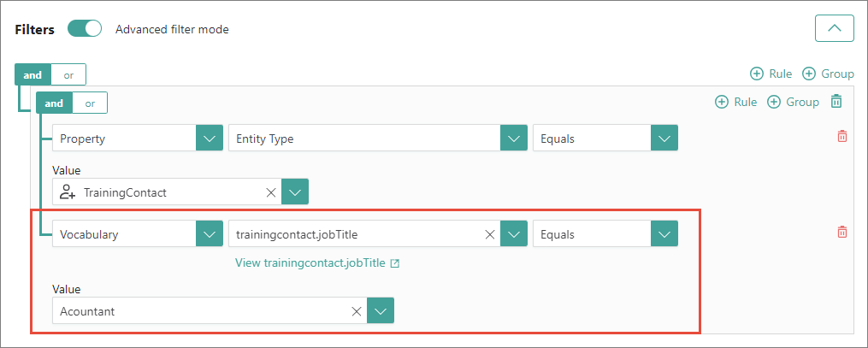Clear the Acountant value

point(356,311)
